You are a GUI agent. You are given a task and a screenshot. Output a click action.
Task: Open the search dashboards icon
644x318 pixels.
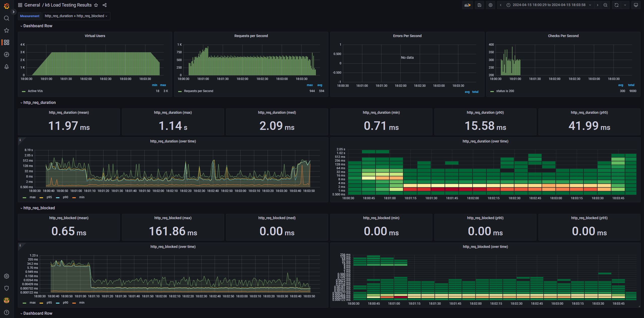(7, 18)
